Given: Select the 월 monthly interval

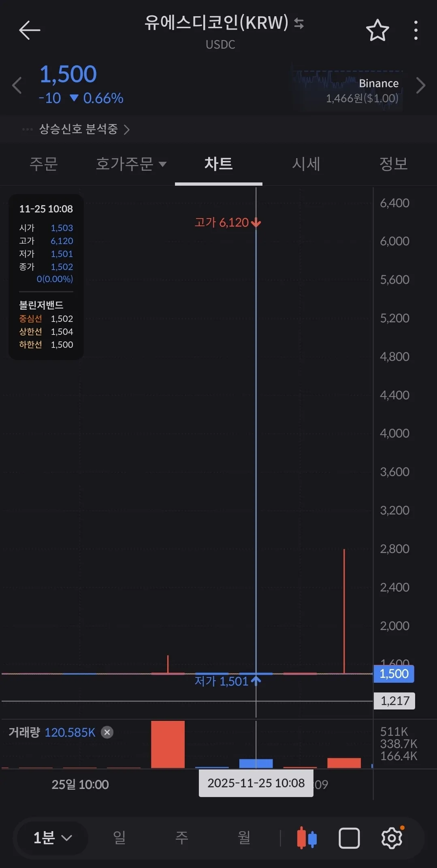Looking at the screenshot, I should (244, 838).
